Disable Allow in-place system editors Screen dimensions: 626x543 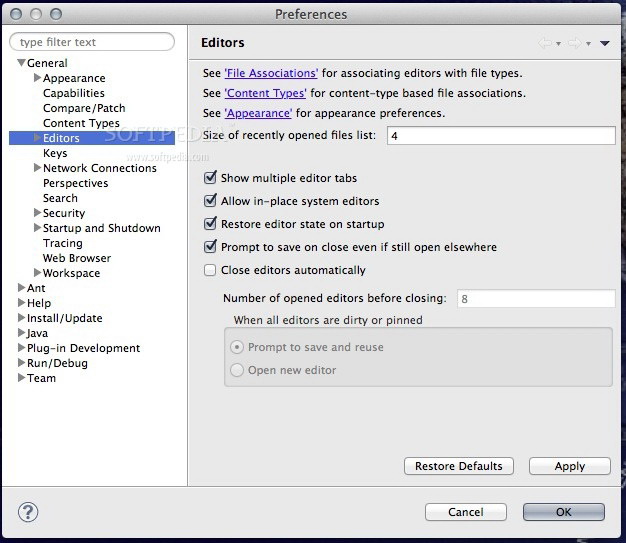(210, 201)
